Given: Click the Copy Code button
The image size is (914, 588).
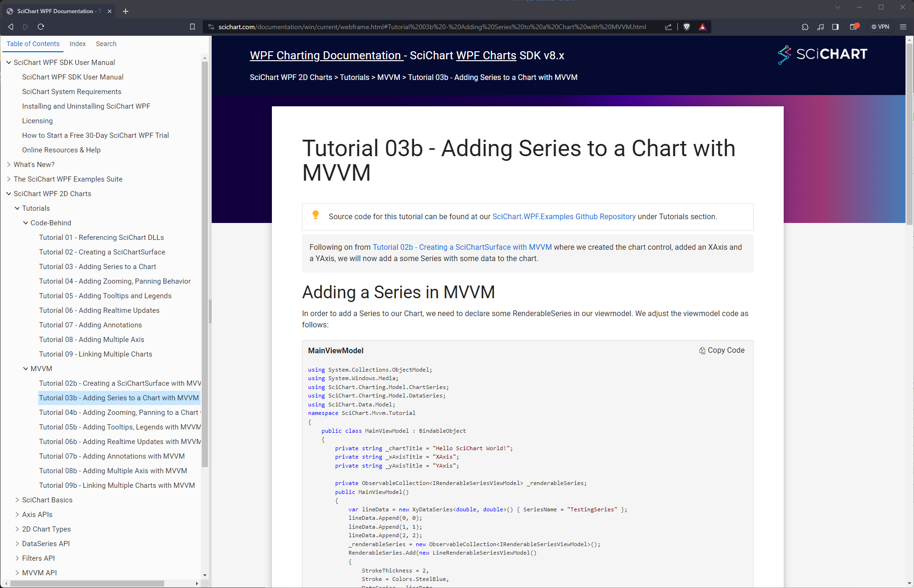Looking at the screenshot, I should (722, 350).
